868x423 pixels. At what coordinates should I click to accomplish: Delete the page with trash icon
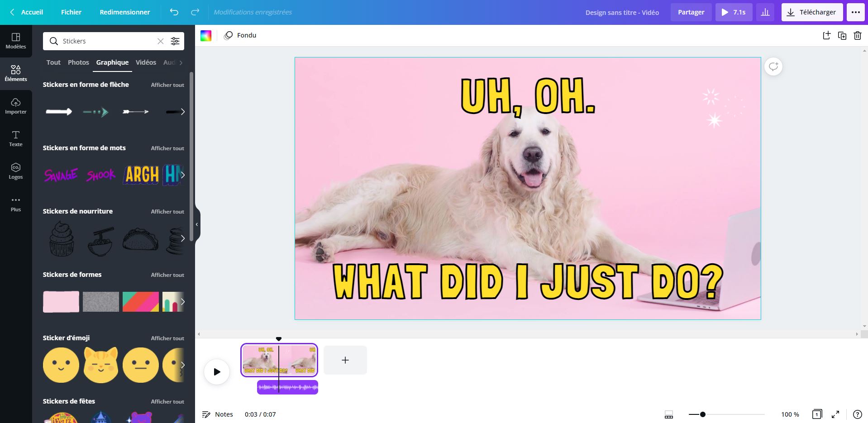858,36
